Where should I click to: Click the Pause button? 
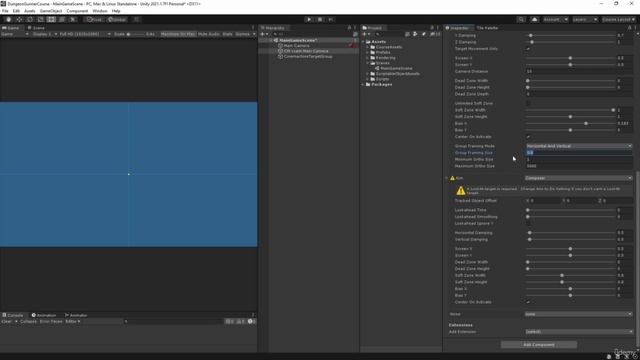coord(320,19)
